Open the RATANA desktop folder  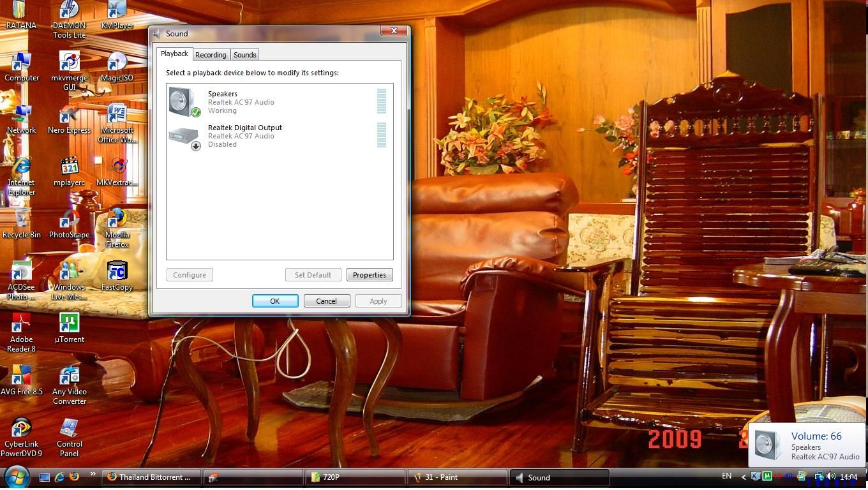tap(21, 15)
